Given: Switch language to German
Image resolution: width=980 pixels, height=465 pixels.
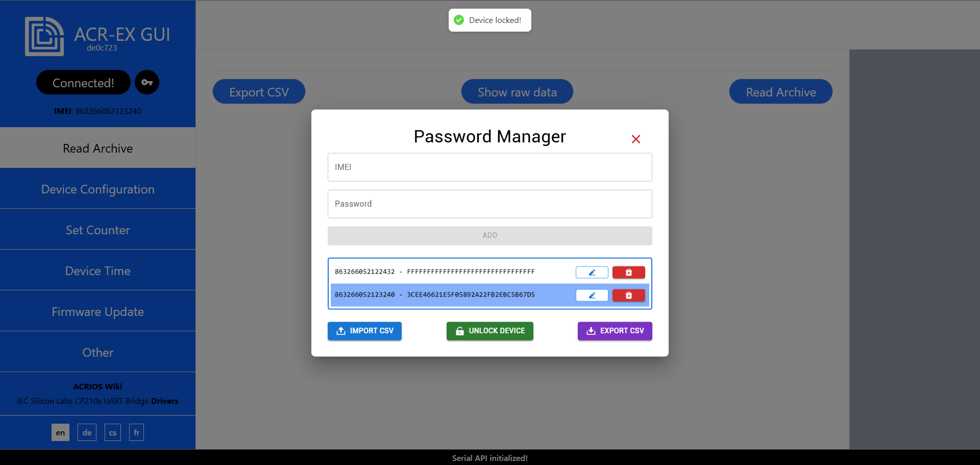Looking at the screenshot, I should [86, 432].
